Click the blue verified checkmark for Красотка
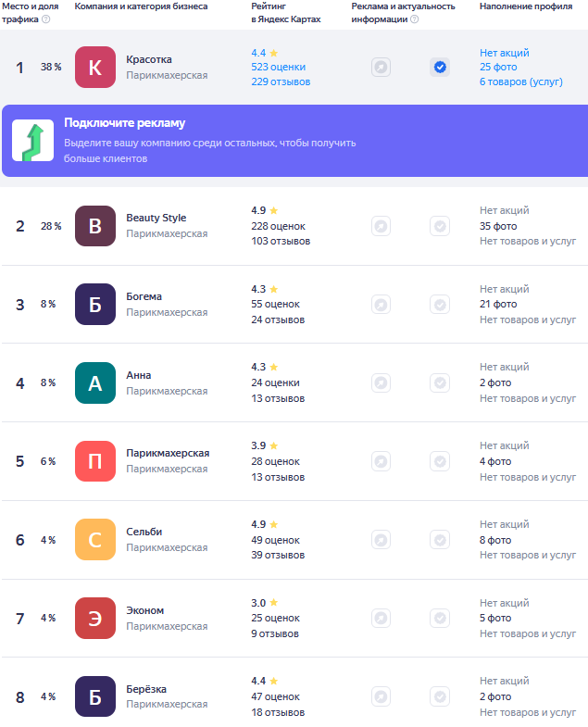588x727 pixels. (x=440, y=68)
